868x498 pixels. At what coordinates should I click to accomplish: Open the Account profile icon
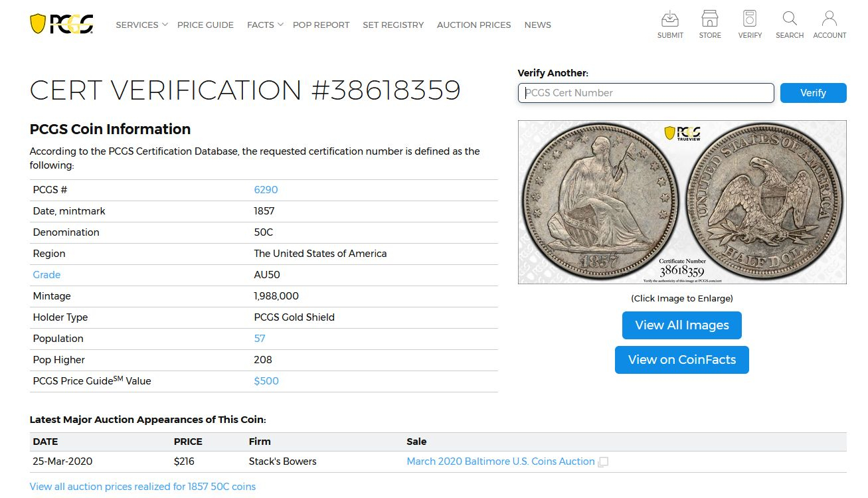829,25
